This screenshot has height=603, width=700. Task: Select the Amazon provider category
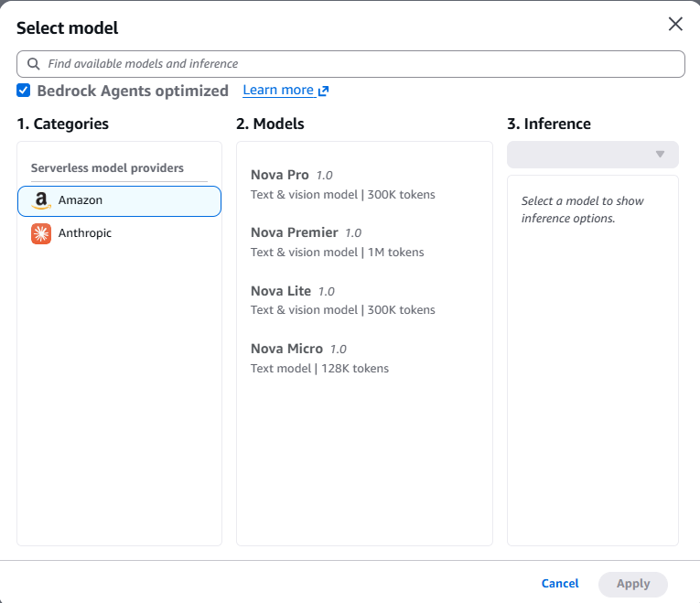pyautogui.click(x=119, y=201)
